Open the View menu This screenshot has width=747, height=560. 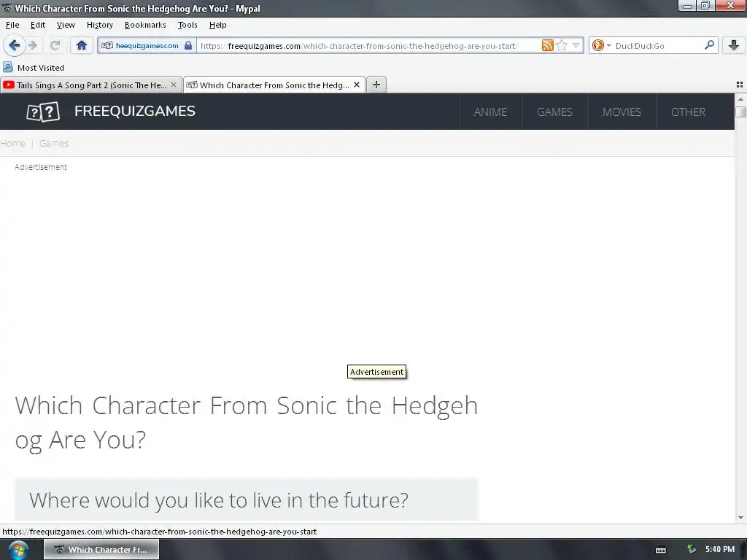65,25
